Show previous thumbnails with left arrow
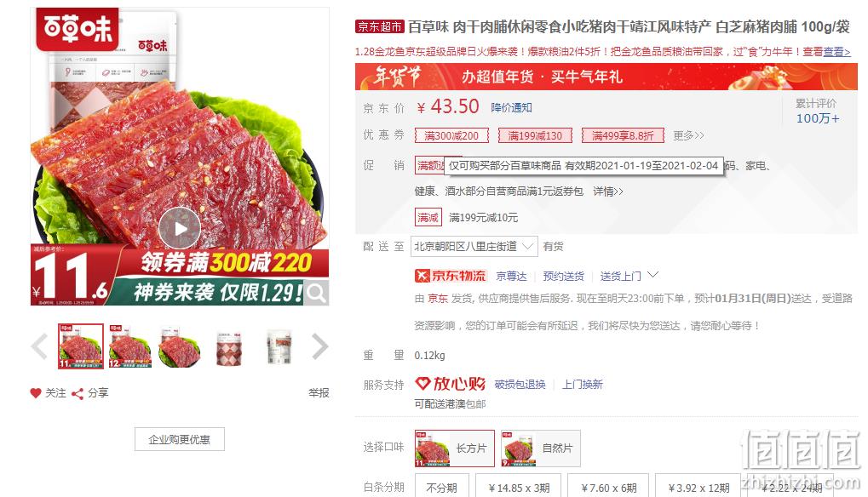This screenshot has width=868, height=497. coord(40,346)
